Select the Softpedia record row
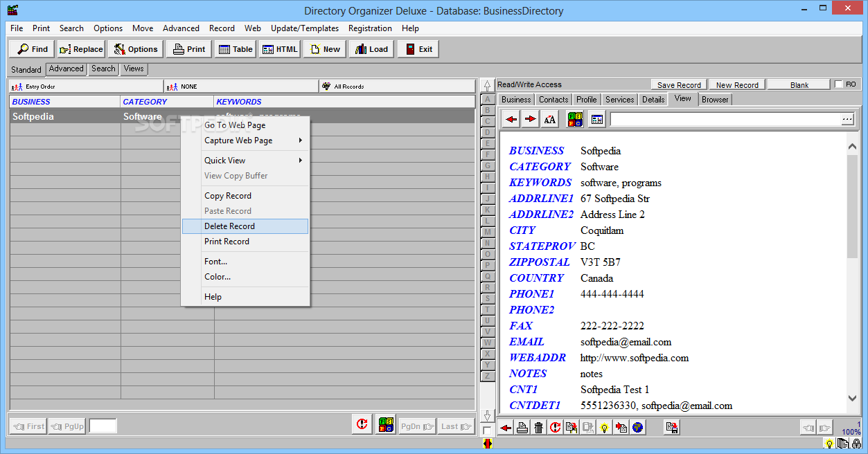Screen dimensions: 868x454 pyautogui.click(x=242, y=116)
